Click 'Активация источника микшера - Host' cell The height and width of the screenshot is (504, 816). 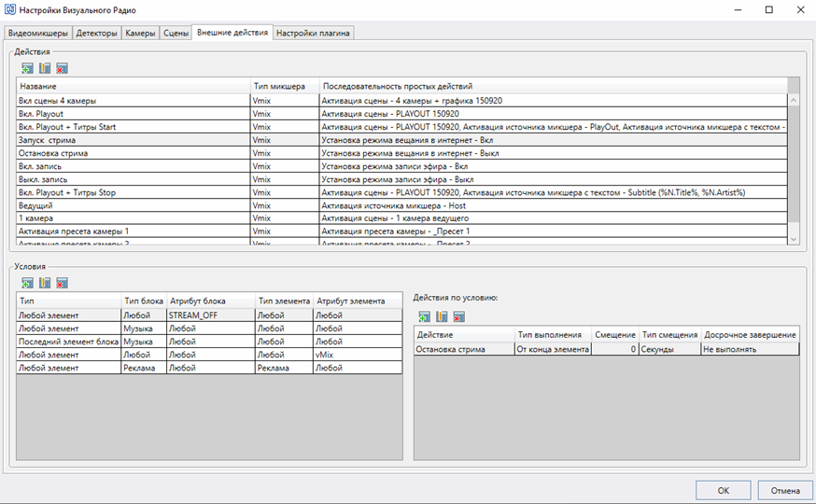554,205
